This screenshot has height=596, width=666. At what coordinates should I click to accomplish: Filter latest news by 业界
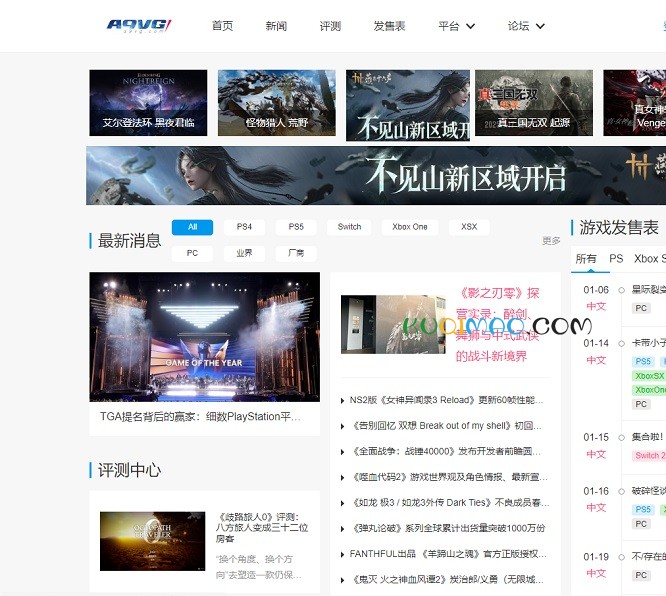[244, 253]
